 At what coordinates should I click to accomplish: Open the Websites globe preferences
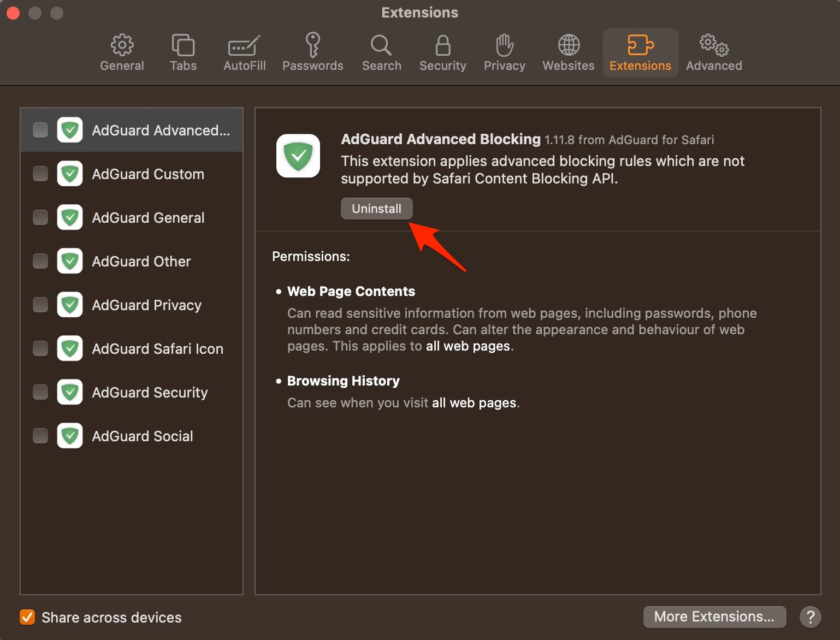568,52
